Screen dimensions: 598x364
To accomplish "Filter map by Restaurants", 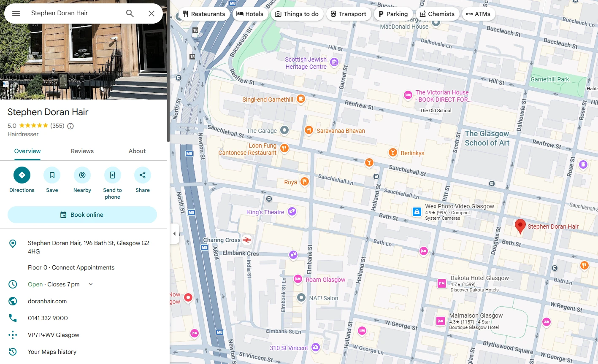I will 204,14.
